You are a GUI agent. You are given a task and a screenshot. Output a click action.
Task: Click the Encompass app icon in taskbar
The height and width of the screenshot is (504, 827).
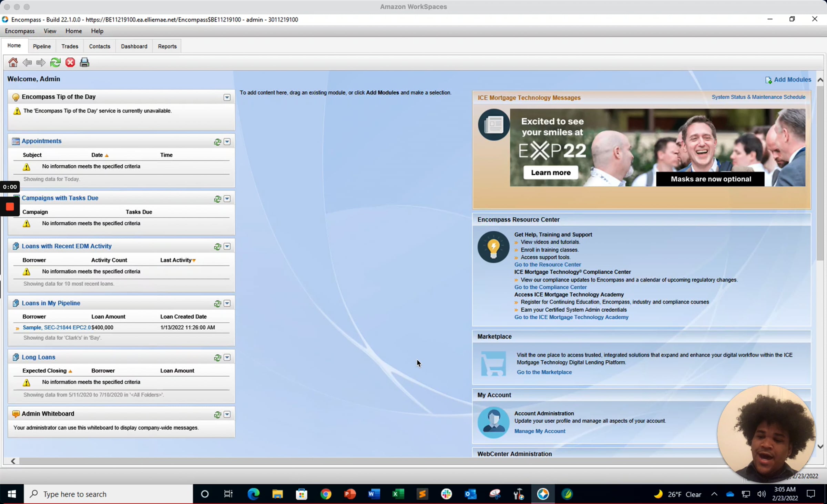(543, 494)
